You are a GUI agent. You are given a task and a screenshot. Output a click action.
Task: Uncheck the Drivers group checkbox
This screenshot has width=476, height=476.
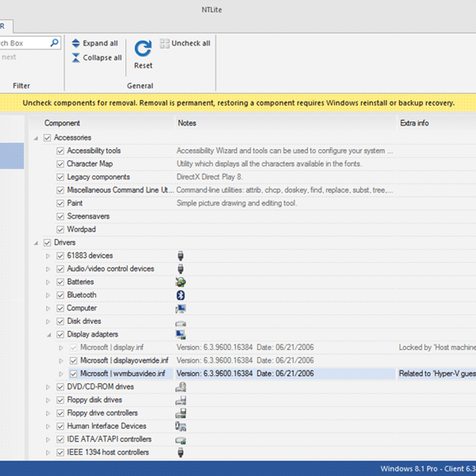pos(47,242)
